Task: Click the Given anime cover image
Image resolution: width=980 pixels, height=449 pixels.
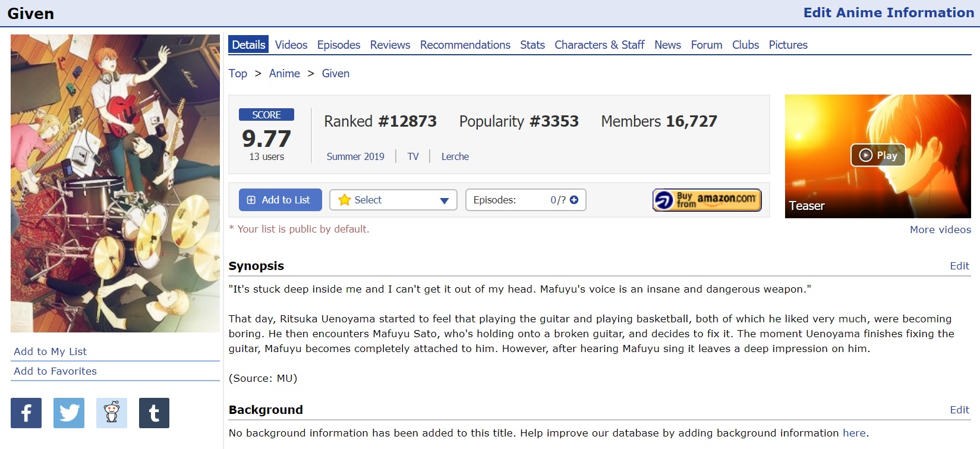Action: tap(115, 183)
